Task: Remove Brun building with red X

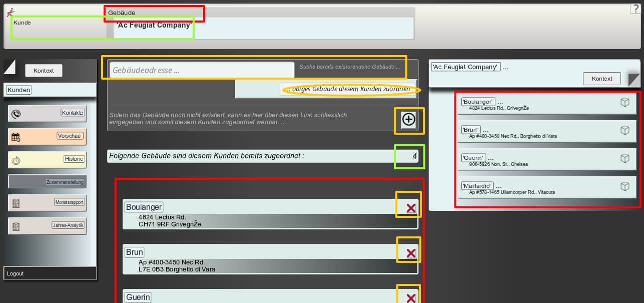Action: click(411, 253)
